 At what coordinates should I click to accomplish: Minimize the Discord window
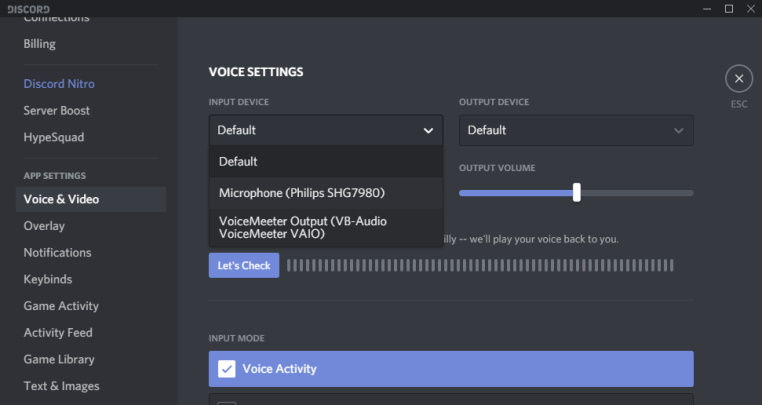click(x=707, y=9)
